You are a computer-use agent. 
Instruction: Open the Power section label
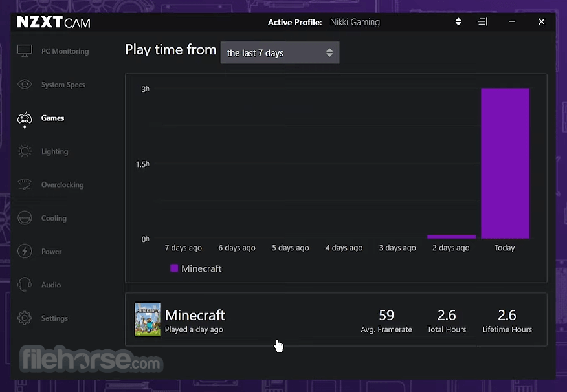[x=51, y=252]
